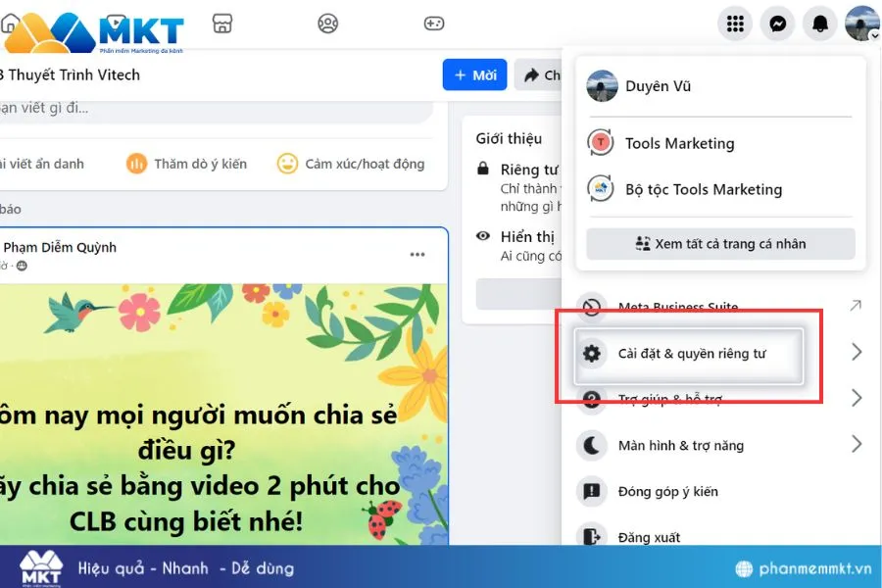Image resolution: width=882 pixels, height=588 pixels.
Task: Click Xem tất cả trang cá nhân
Action: point(719,243)
